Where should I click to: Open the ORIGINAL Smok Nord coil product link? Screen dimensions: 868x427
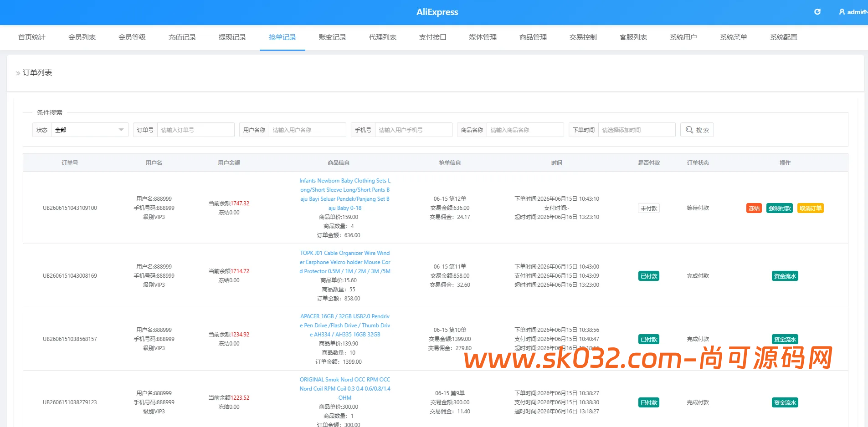(345, 389)
